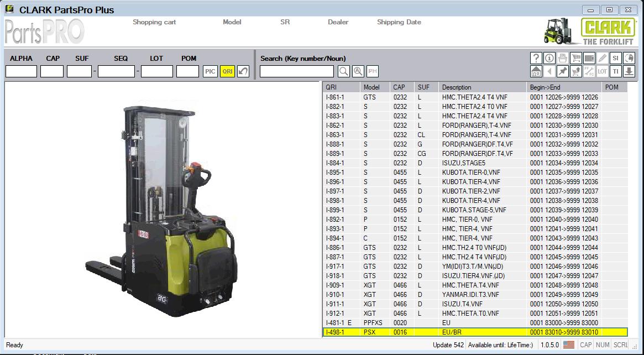Screen dimensions: 644x355
Task: Toggle the PIC view button
Action: [210, 71]
